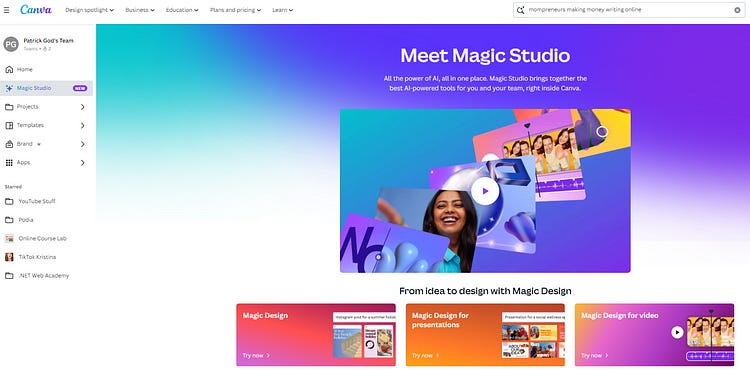Open the Education dropdown menu

click(182, 10)
